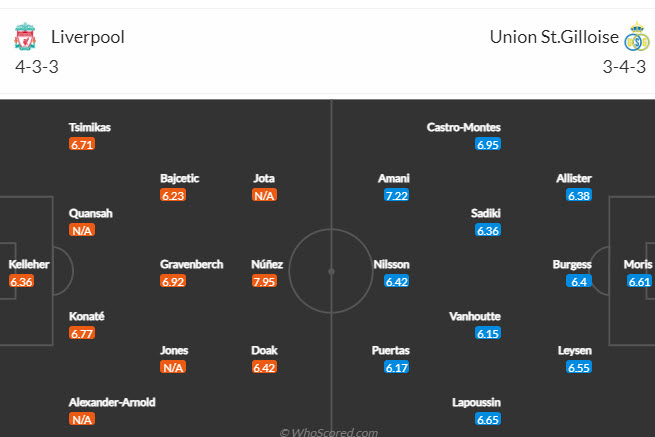
Task: Select Amani's 7.22 rating badge
Action: [397, 195]
